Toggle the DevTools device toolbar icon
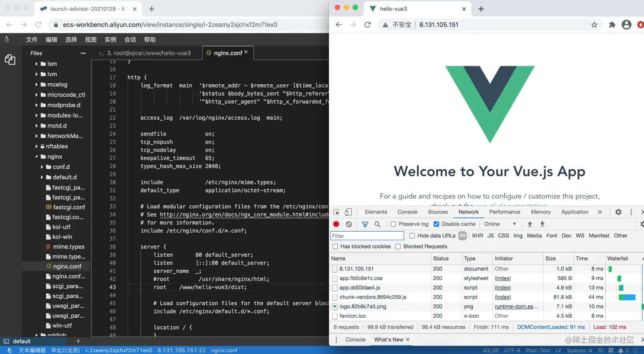The width and height of the screenshot is (644, 354). pyautogui.click(x=348, y=212)
